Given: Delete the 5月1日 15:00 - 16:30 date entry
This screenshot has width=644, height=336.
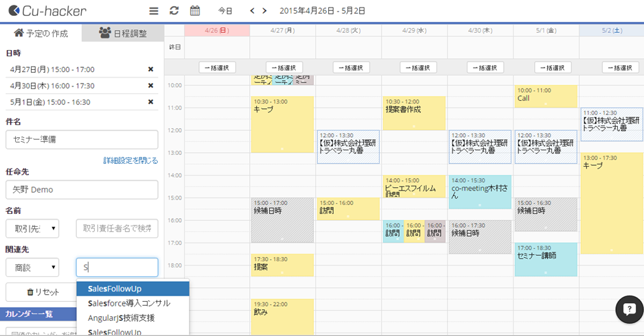Looking at the screenshot, I should (x=150, y=102).
